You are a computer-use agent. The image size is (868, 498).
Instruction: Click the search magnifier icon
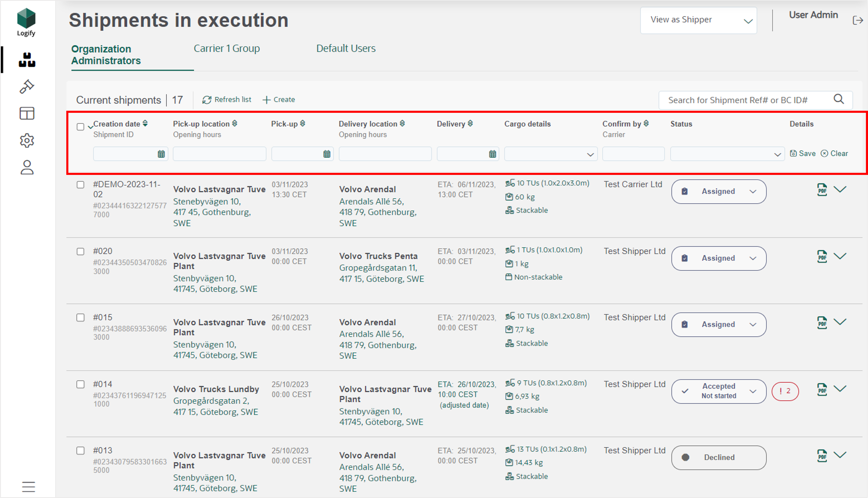[x=839, y=99]
